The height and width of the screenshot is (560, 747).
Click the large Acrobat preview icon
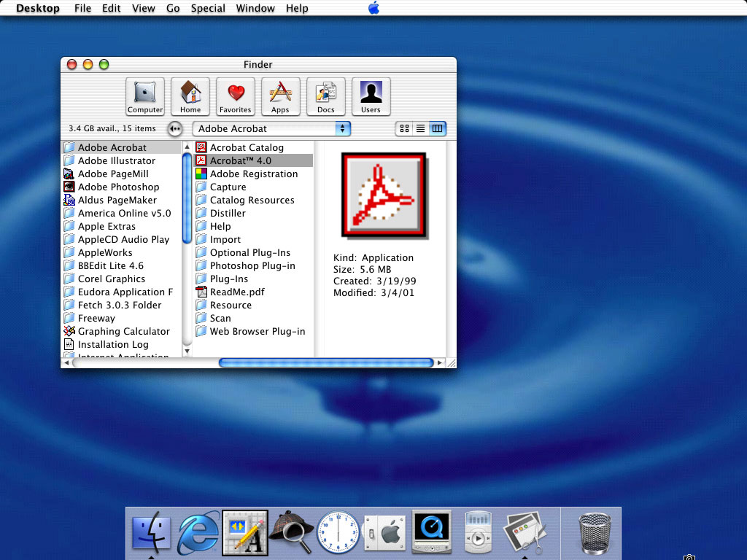[x=384, y=195]
